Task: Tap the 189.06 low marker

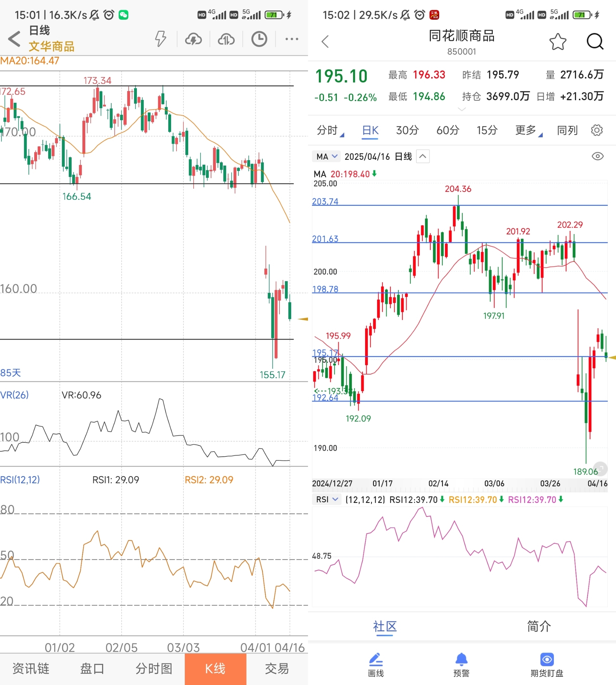Action: click(x=586, y=472)
